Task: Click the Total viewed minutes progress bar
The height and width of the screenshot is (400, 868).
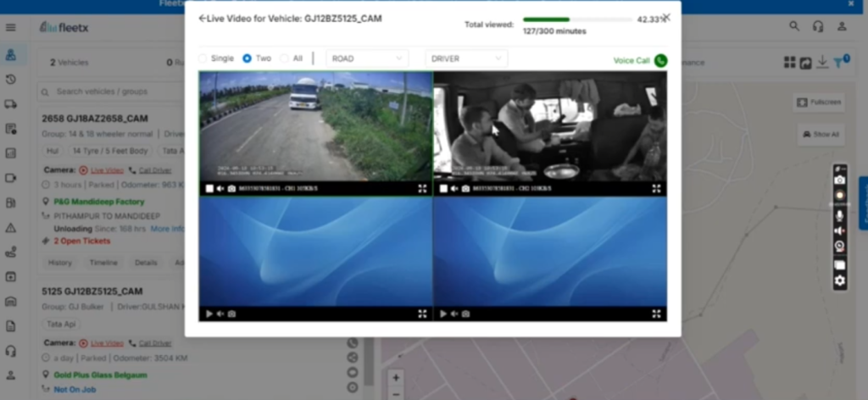Action: pyautogui.click(x=578, y=19)
